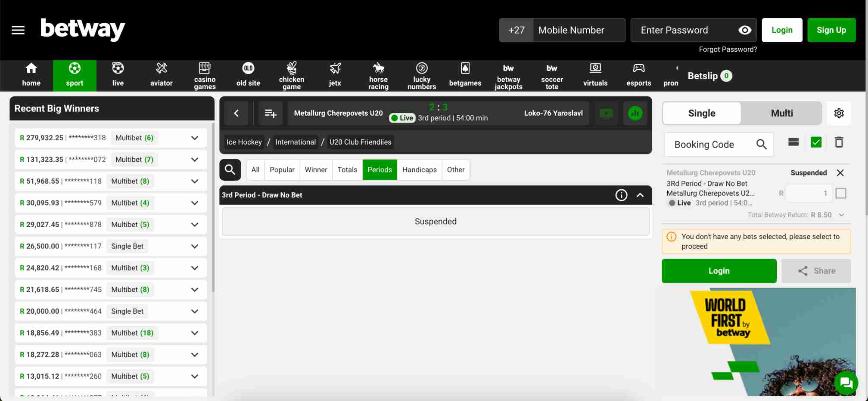Search markets with magnifier button
The height and width of the screenshot is (401, 868).
[x=230, y=170]
